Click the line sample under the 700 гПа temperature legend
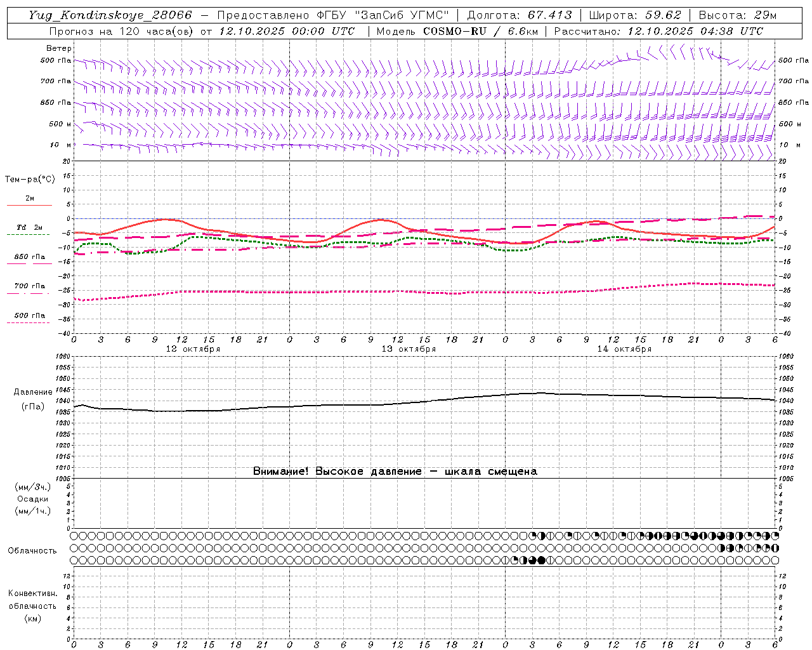This screenshot has height=650, width=812. pyautogui.click(x=29, y=293)
